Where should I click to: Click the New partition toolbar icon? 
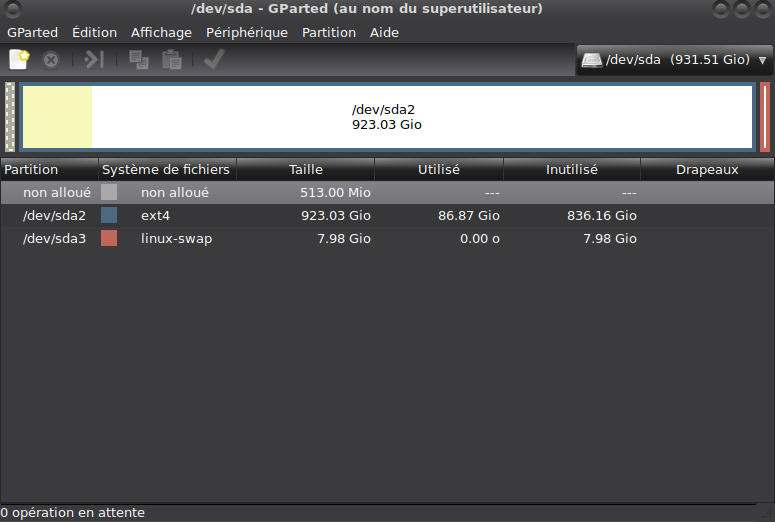(x=20, y=60)
